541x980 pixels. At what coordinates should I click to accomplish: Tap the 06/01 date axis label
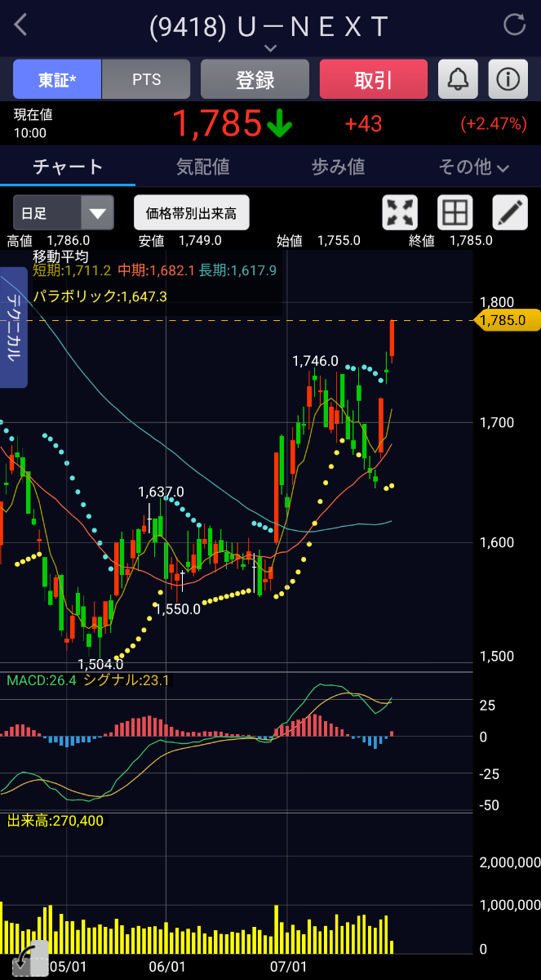click(167, 966)
